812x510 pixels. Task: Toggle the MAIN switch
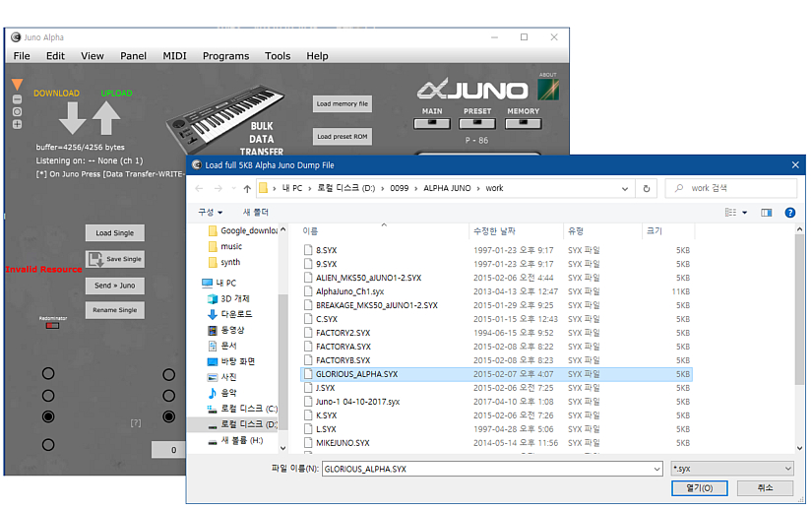(x=432, y=123)
